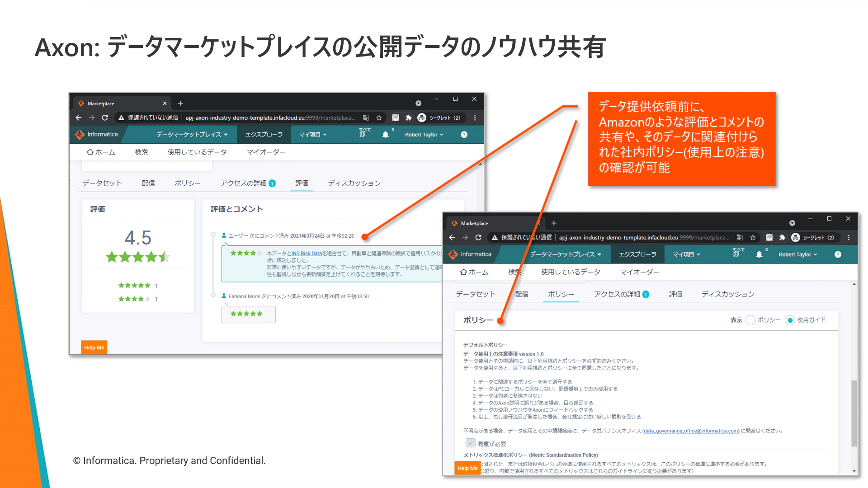Open new tab in front browser window
868x488 pixels.
[554, 223]
